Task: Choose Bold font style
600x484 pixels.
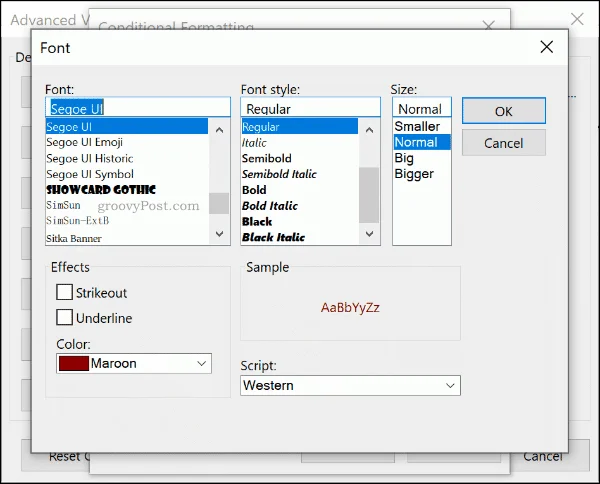Action: click(x=300, y=190)
